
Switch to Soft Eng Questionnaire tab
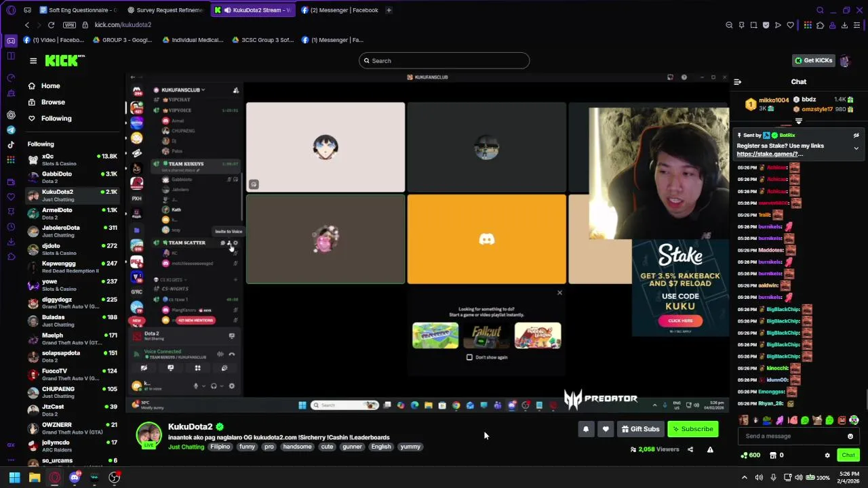(x=79, y=10)
